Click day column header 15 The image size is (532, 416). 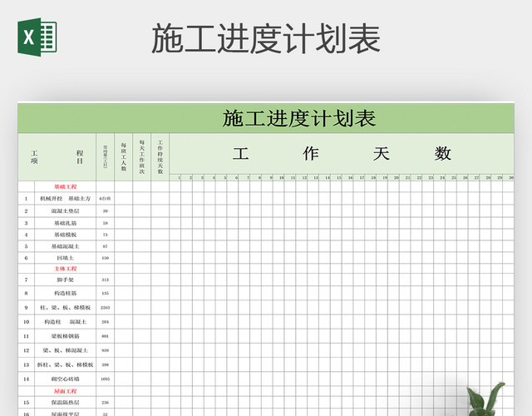336,177
